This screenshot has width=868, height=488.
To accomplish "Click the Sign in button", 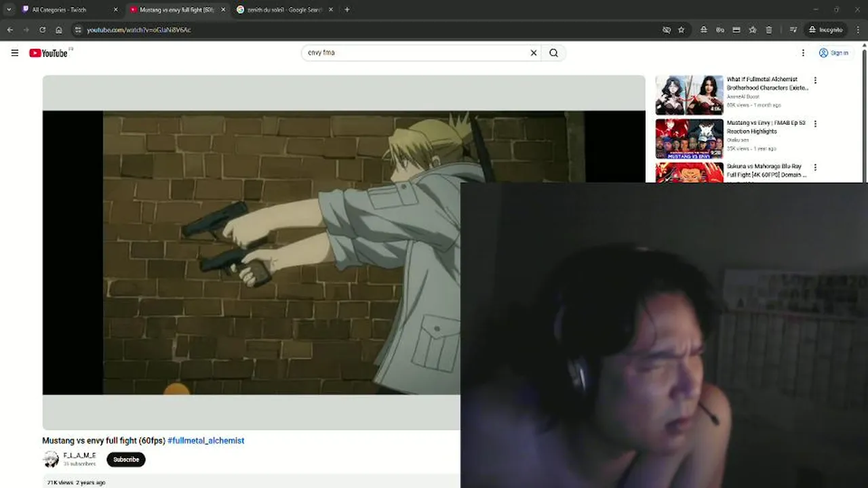I will pos(833,53).
